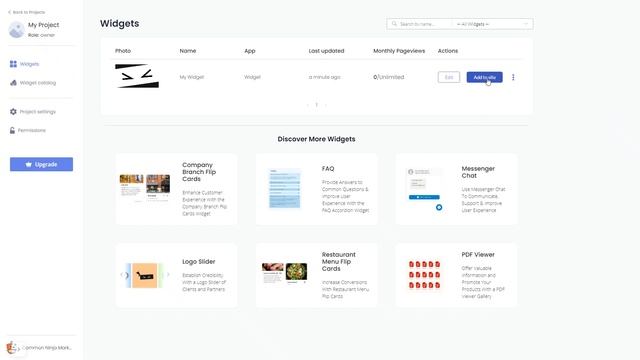640x360 pixels.
Task: Open the Company Branch Flip Cards card
Action: tap(176, 189)
